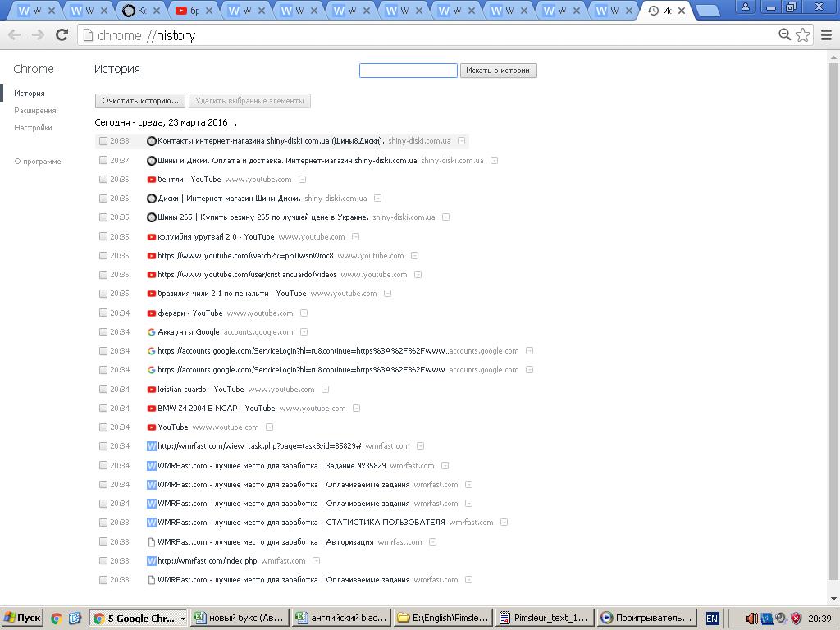
Task: Click favicon of 'http://wmrfast.com/index.php' entry
Action: pyautogui.click(x=152, y=561)
